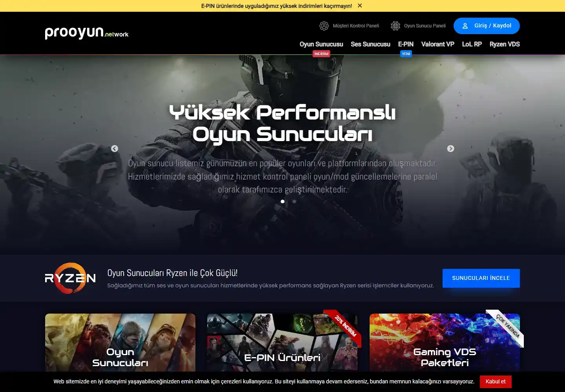Select the second carousel dot
This screenshot has width=565, height=392.
coord(294,201)
